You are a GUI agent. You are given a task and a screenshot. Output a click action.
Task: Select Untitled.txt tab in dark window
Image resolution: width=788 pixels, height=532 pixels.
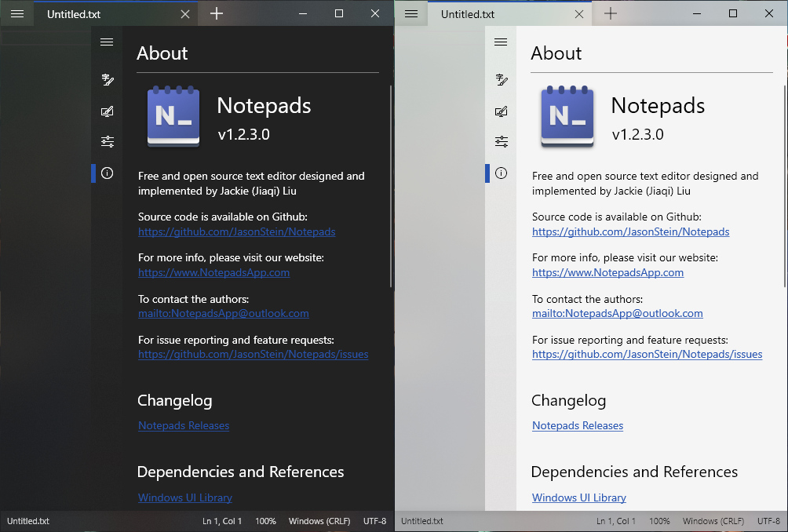point(74,14)
